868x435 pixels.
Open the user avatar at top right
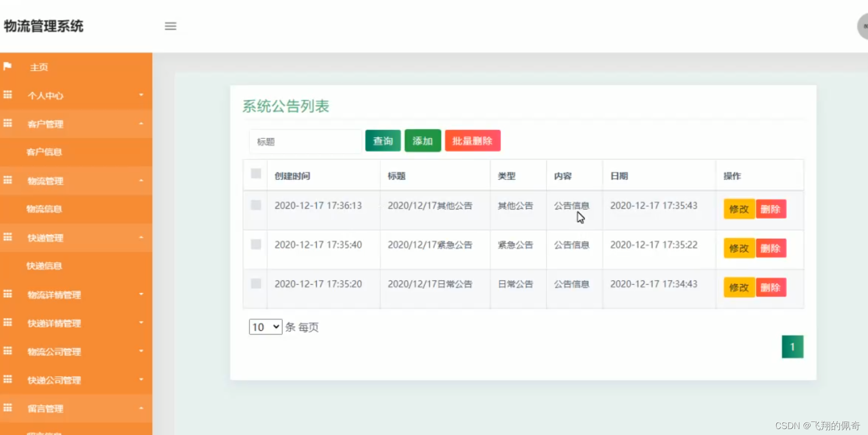[x=863, y=26]
